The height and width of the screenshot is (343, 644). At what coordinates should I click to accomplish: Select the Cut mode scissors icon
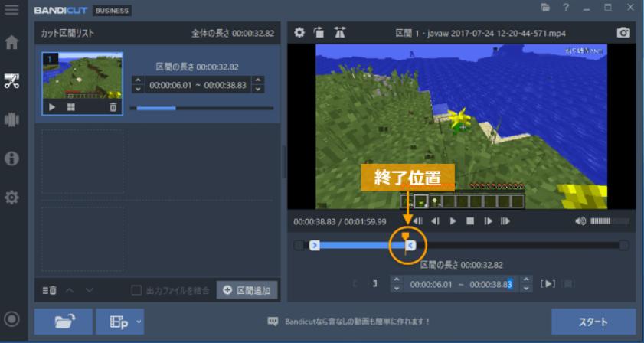[x=11, y=81]
